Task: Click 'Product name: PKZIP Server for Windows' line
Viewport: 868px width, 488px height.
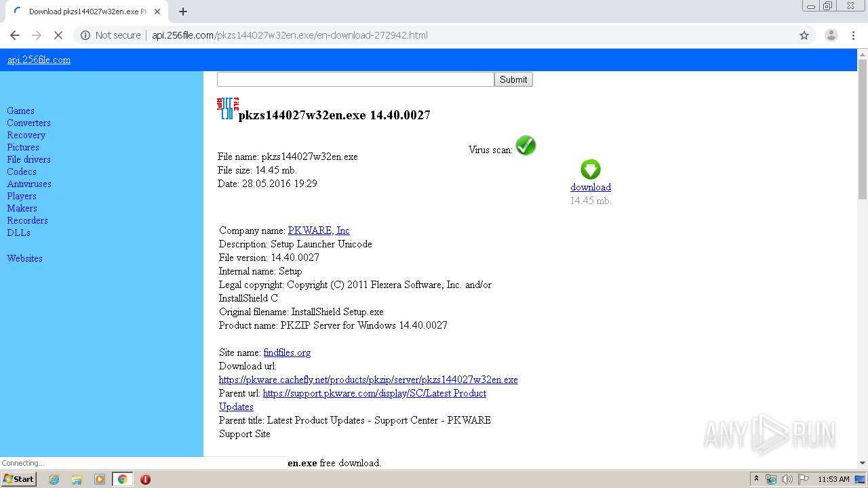Action: [x=333, y=325]
